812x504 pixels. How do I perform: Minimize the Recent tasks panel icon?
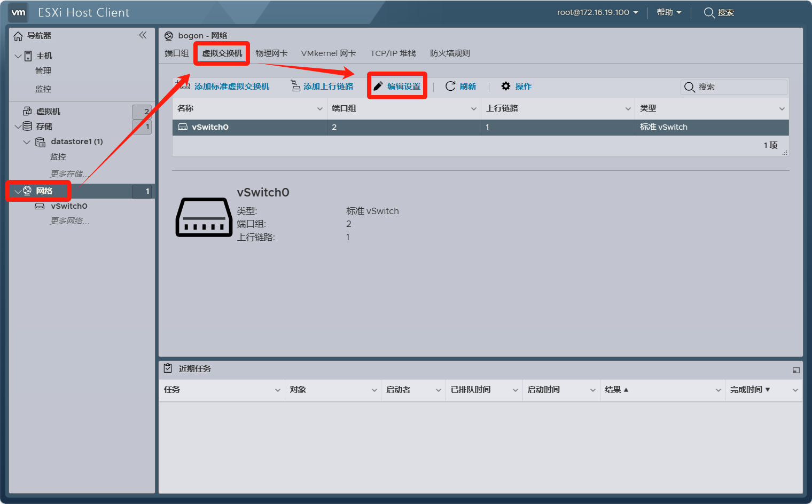[x=795, y=370]
